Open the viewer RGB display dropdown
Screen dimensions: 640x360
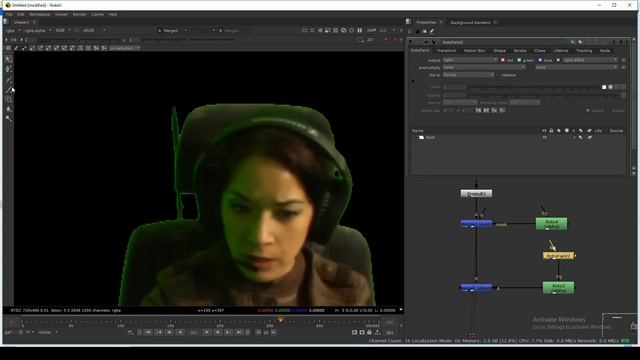point(63,31)
